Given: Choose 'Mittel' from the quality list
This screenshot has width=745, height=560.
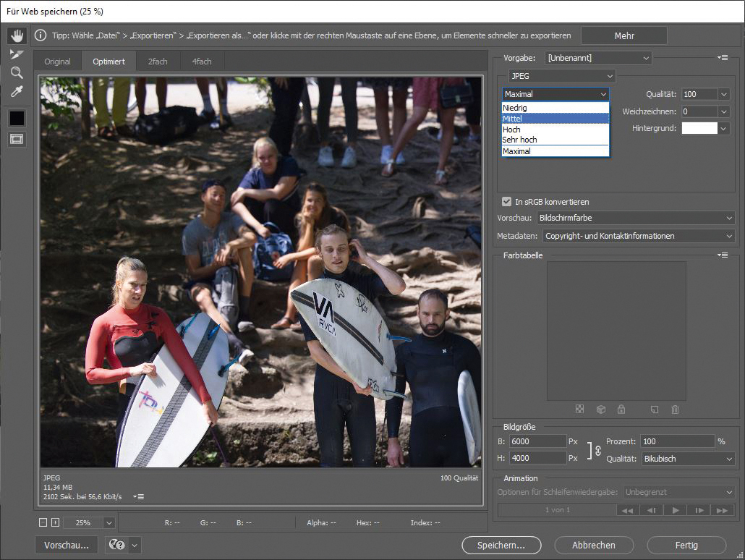Looking at the screenshot, I should [555, 119].
